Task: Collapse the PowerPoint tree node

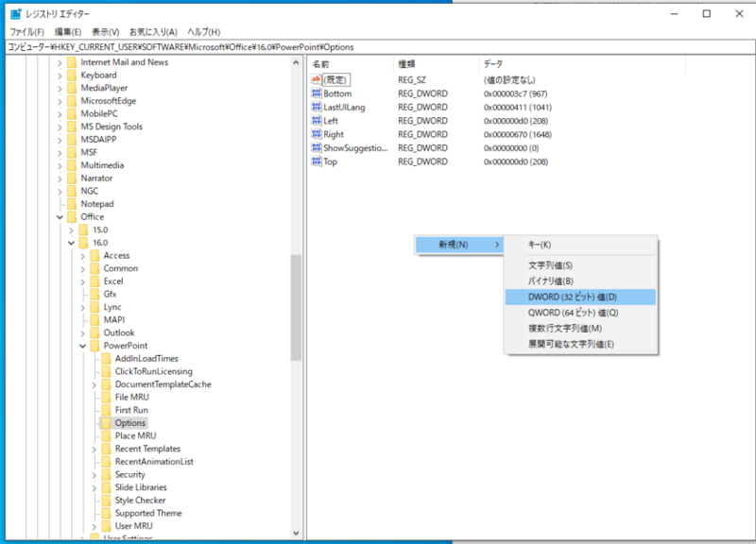Action: tap(82, 346)
